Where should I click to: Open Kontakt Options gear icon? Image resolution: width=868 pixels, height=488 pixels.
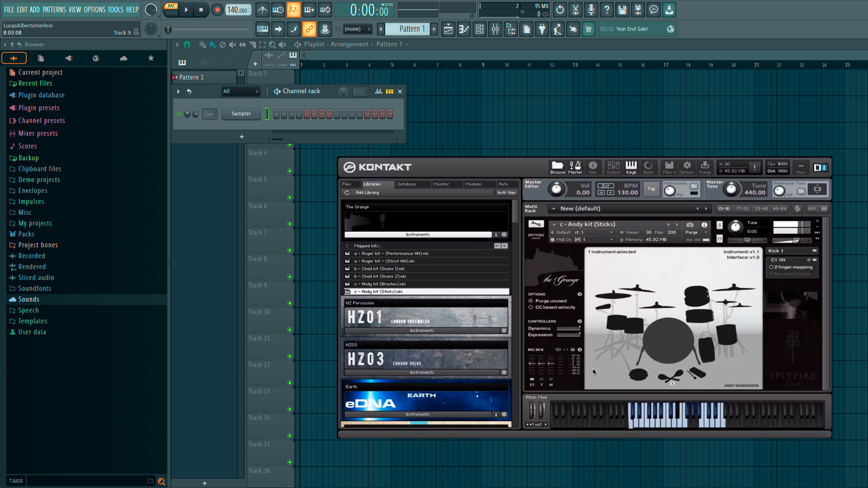(x=687, y=167)
